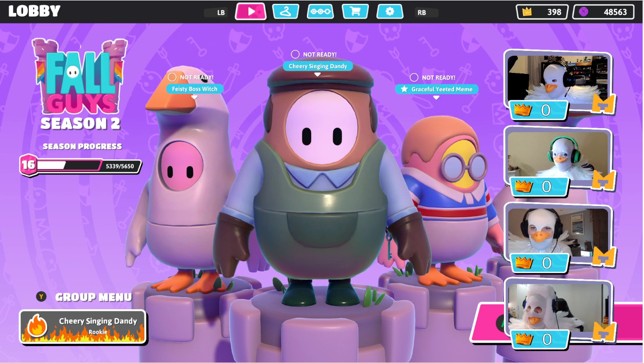This screenshot has width=644, height=363.
Task: Click the season level 16 badge
Action: pos(28,165)
